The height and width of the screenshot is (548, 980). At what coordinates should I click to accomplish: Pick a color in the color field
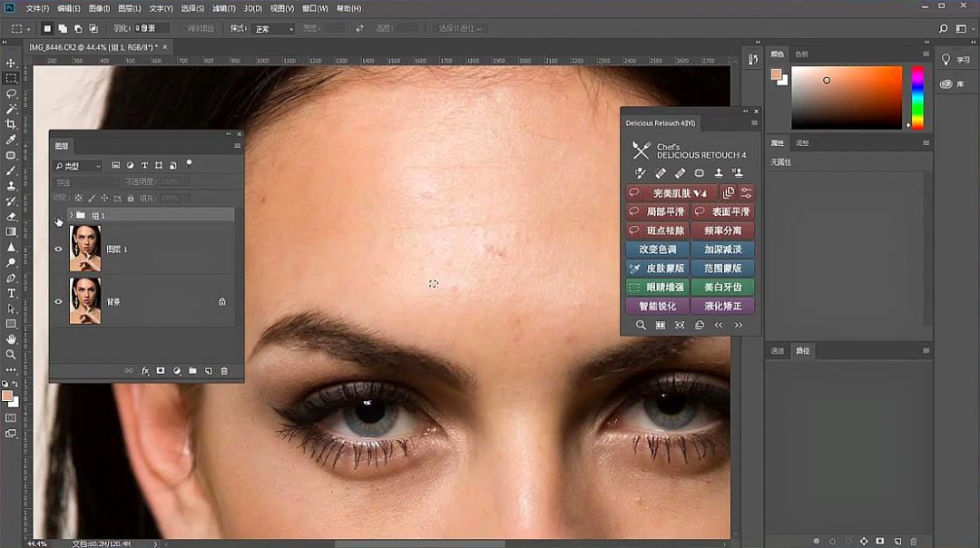(847, 97)
